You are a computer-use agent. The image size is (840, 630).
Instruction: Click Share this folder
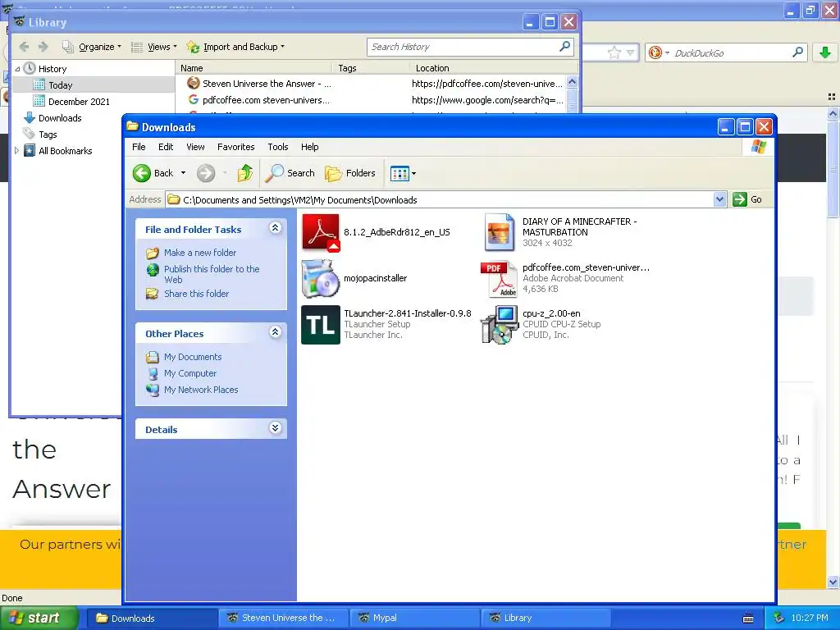click(x=196, y=294)
